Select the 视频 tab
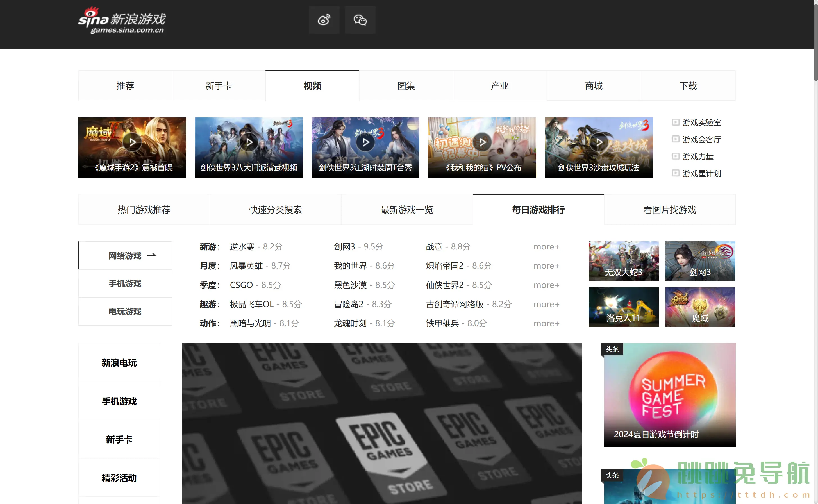The image size is (818, 504). (x=313, y=86)
